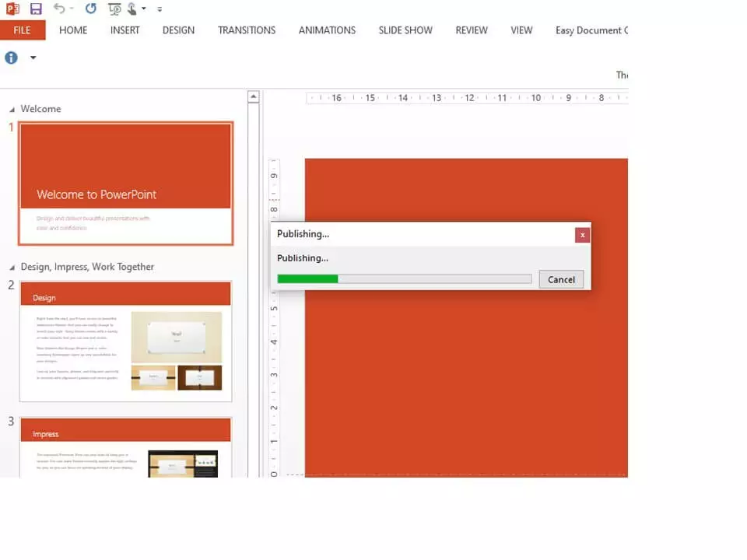The width and height of the screenshot is (747, 560).
Task: Click the blue info icon
Action: (x=11, y=58)
